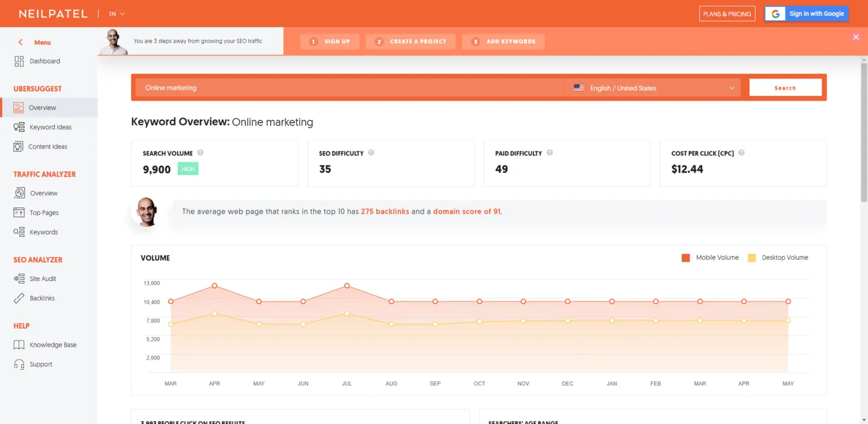Click the orange Search button
The width and height of the screenshot is (868, 424).
[785, 87]
